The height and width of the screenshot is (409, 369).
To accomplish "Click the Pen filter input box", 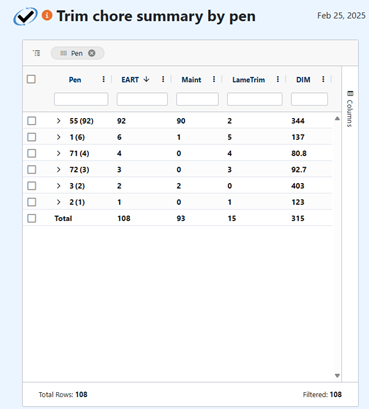I will (x=81, y=99).
